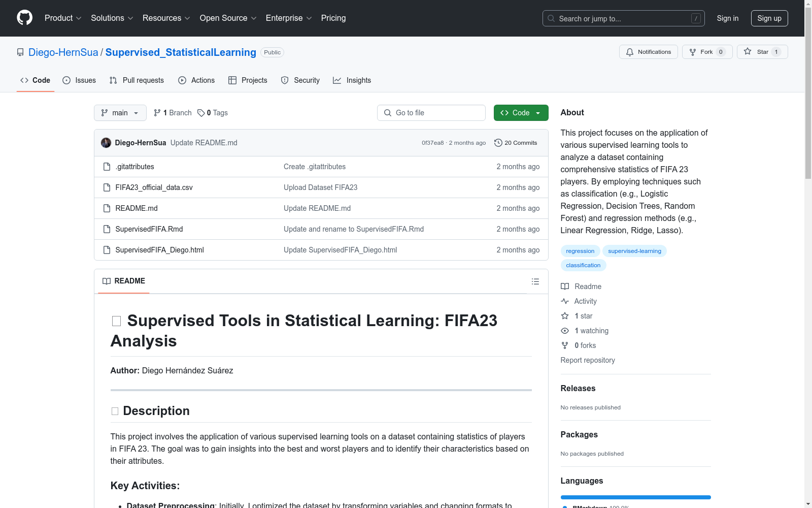Sign in to GitHub

pyautogui.click(x=728, y=18)
